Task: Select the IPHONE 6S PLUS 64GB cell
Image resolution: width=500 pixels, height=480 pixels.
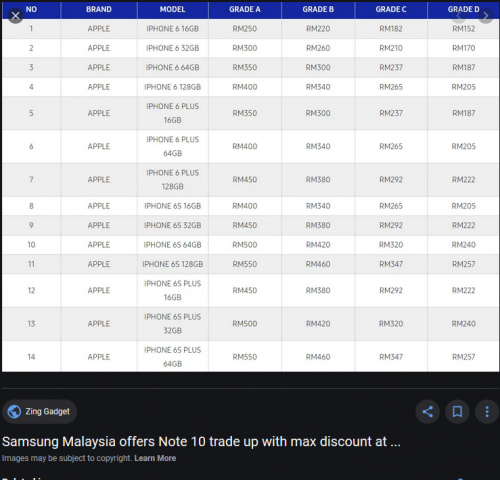Action: [173, 357]
